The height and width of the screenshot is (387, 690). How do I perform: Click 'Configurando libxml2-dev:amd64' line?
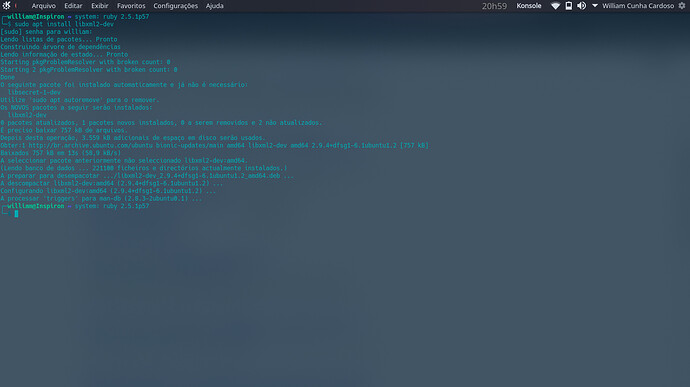[x=108, y=191]
